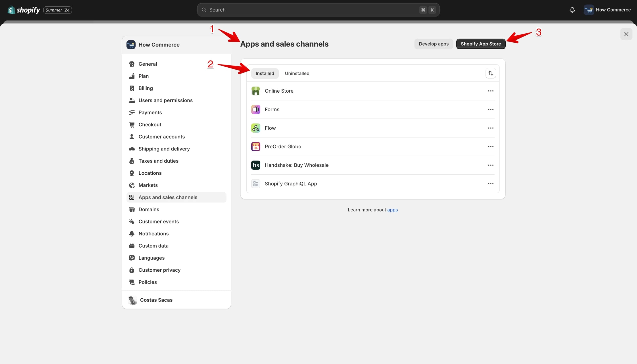Select Apps and sales channels in sidebar
The height and width of the screenshot is (364, 637).
point(176,197)
